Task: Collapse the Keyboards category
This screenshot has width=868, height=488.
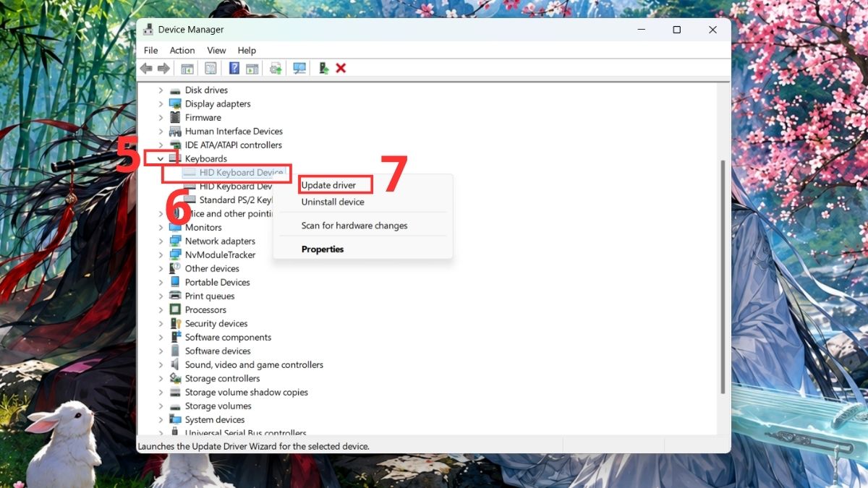Action: click(x=161, y=158)
